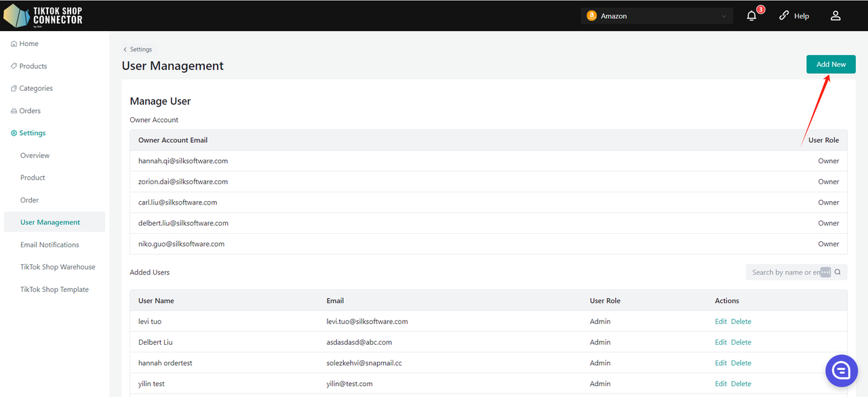This screenshot has height=397, width=868.
Task: Edit the yilin test user
Action: click(720, 383)
